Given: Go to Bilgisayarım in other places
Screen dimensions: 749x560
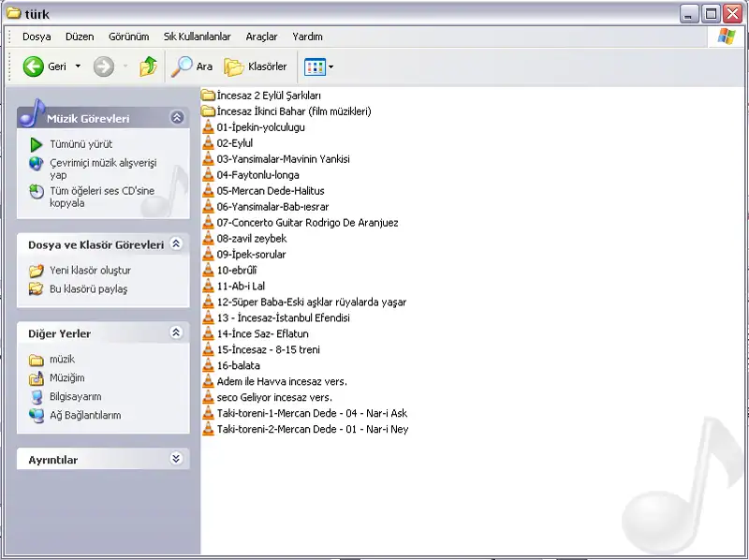Looking at the screenshot, I should [x=75, y=397].
